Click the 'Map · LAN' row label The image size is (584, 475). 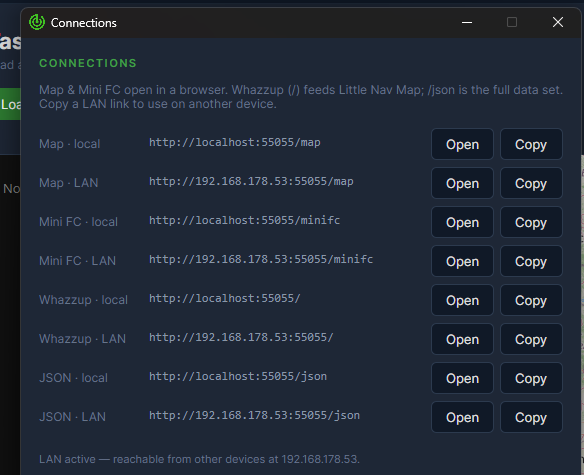tap(69, 183)
